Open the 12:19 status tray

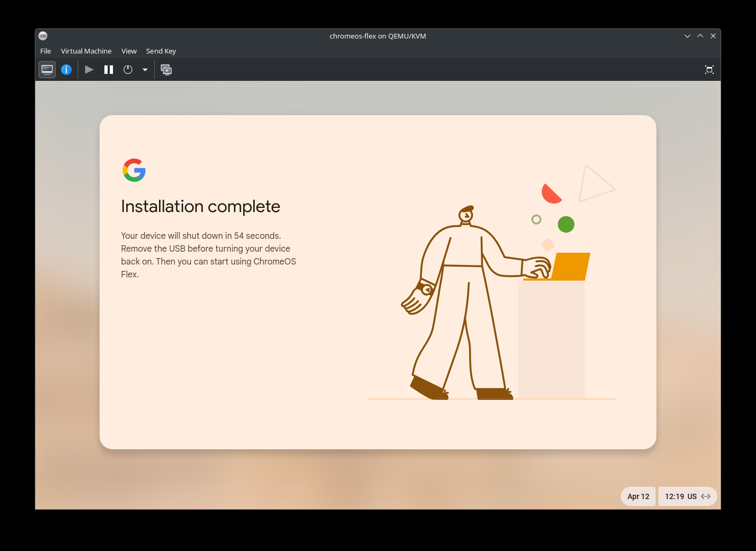[687, 496]
